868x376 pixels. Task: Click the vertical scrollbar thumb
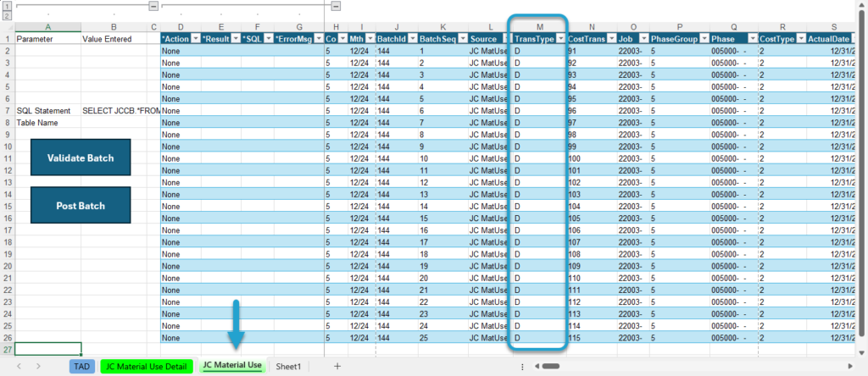coord(861,173)
